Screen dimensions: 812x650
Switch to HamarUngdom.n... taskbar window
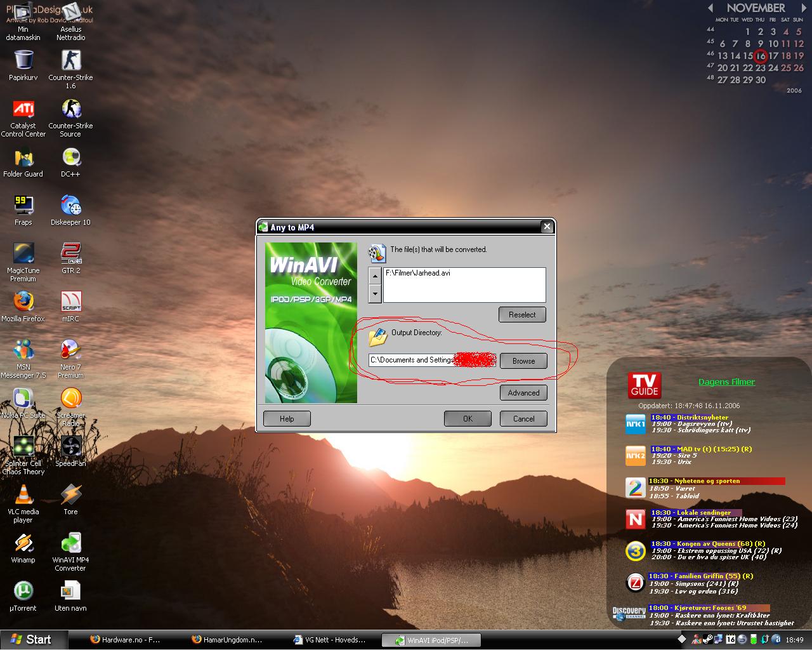(x=227, y=640)
